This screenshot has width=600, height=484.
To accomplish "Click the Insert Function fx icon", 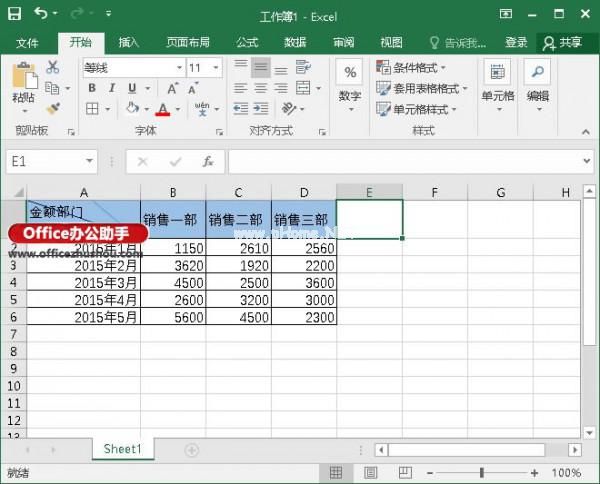I will pos(207,161).
